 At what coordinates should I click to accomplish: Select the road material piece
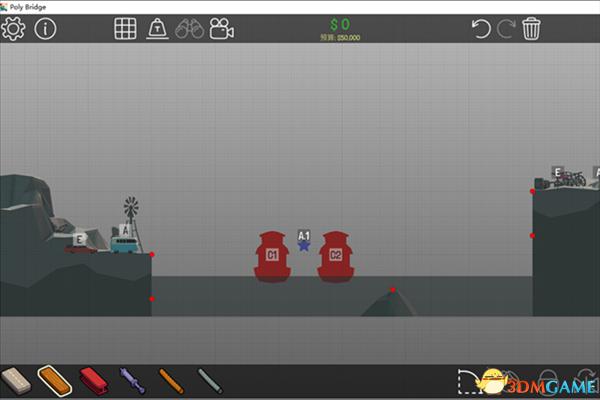16,381
